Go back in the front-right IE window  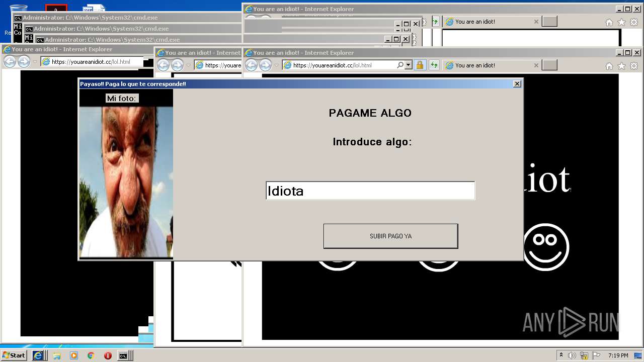251,65
